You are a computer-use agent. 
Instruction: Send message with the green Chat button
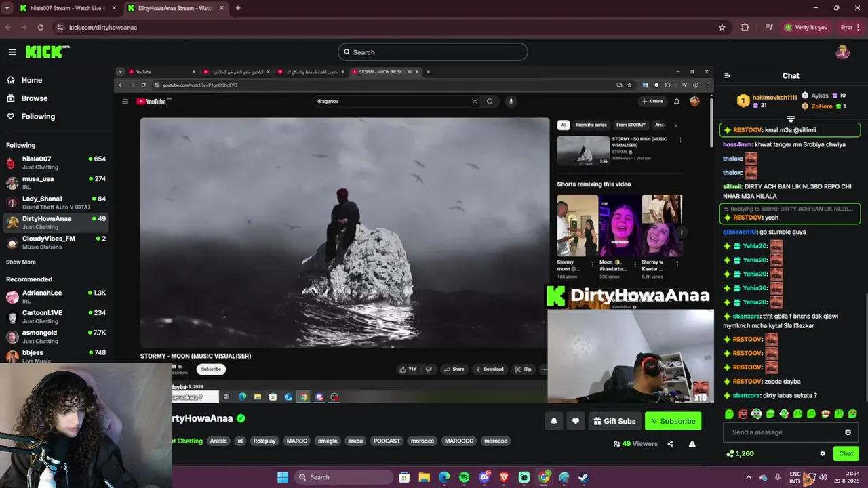tap(846, 453)
